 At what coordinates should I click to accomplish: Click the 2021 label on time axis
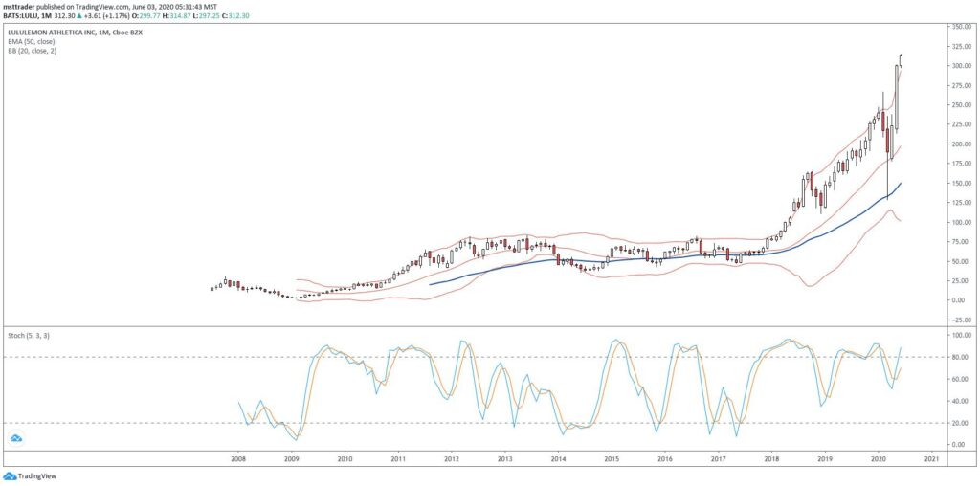[931, 458]
